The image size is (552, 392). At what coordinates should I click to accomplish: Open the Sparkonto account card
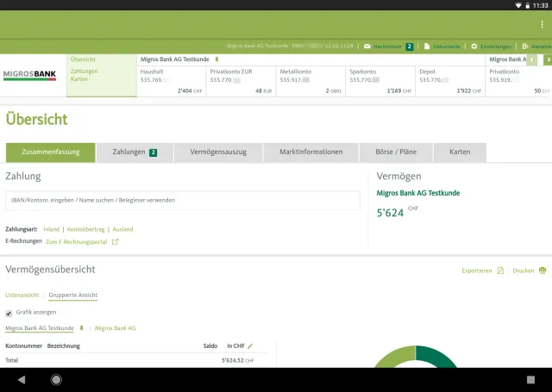[380, 81]
